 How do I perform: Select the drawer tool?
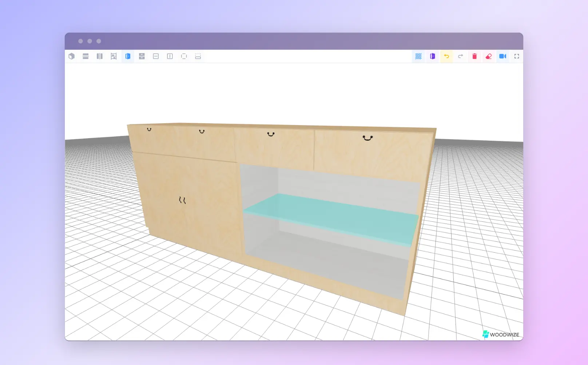tap(142, 56)
